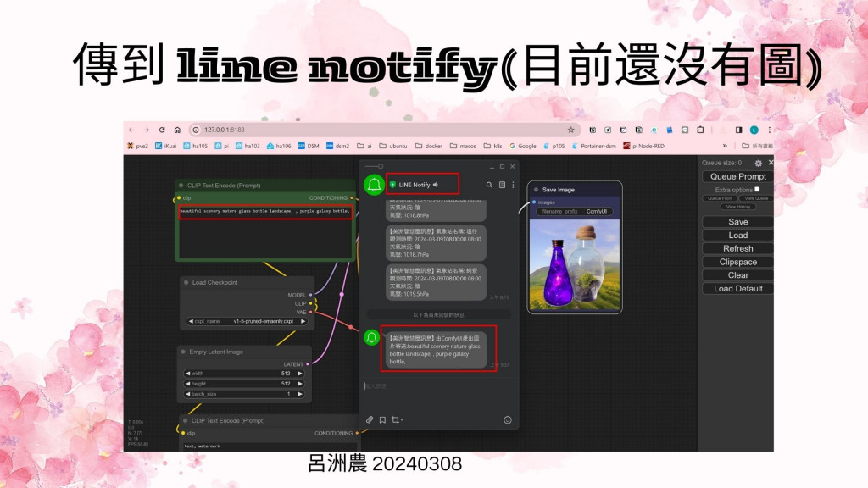Collapse the Save Image node dot
Screen dimensions: 868x488
pos(536,190)
